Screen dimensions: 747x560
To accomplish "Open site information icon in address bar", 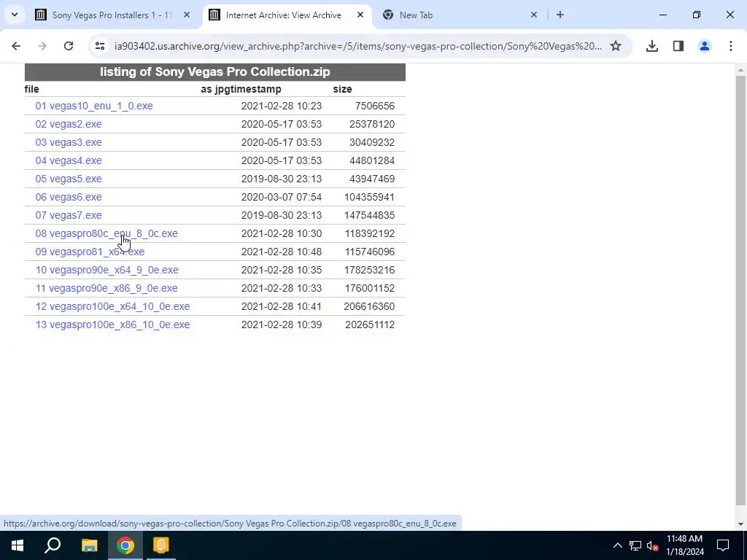I will pyautogui.click(x=99, y=46).
